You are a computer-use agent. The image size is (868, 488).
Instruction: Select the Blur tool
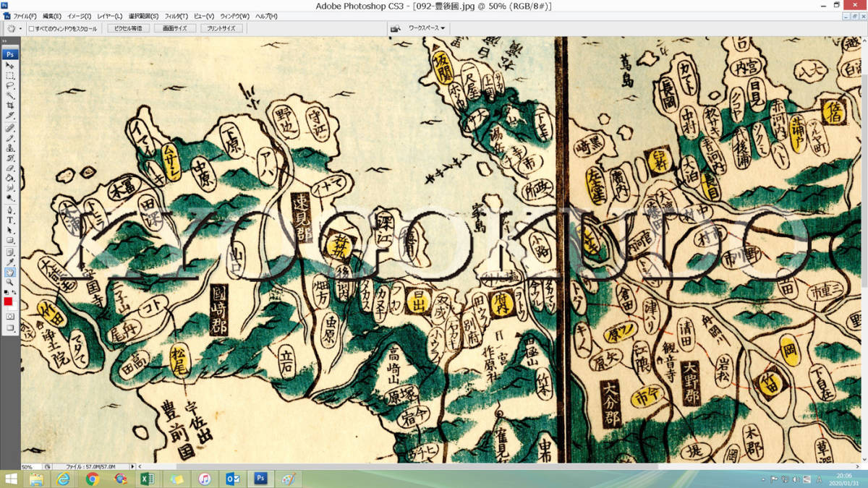(x=10, y=188)
